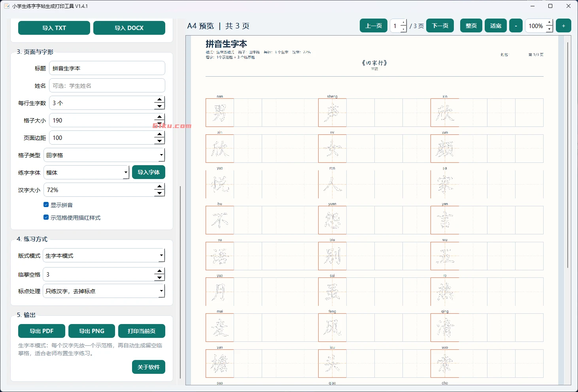Viewport: 578px width, 392px height.
Task: Zoom in with the plus button
Action: 563,26
